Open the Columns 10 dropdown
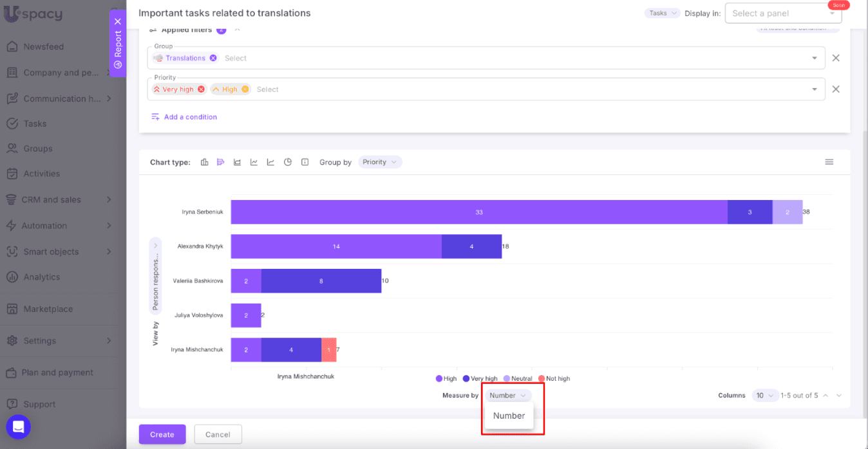This screenshot has height=449, width=868. (x=764, y=396)
